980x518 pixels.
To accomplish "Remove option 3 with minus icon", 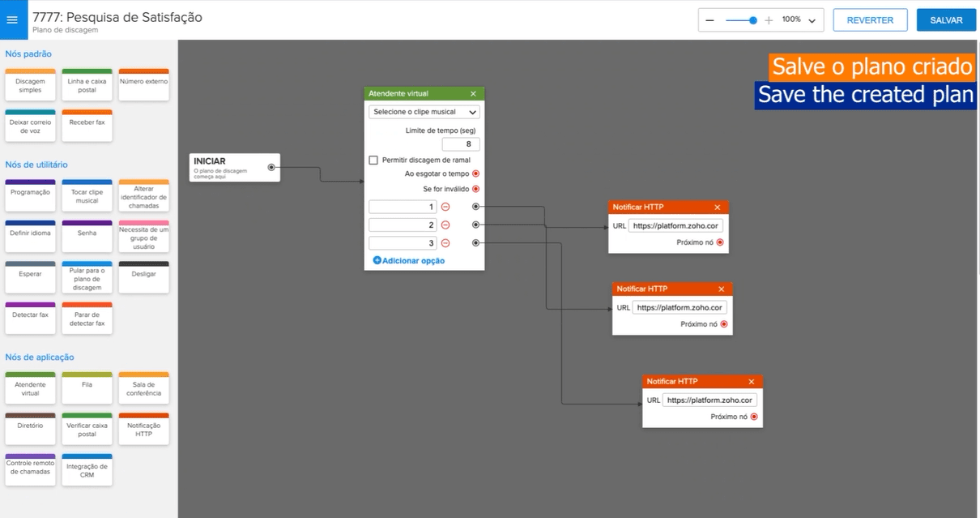I will click(445, 243).
